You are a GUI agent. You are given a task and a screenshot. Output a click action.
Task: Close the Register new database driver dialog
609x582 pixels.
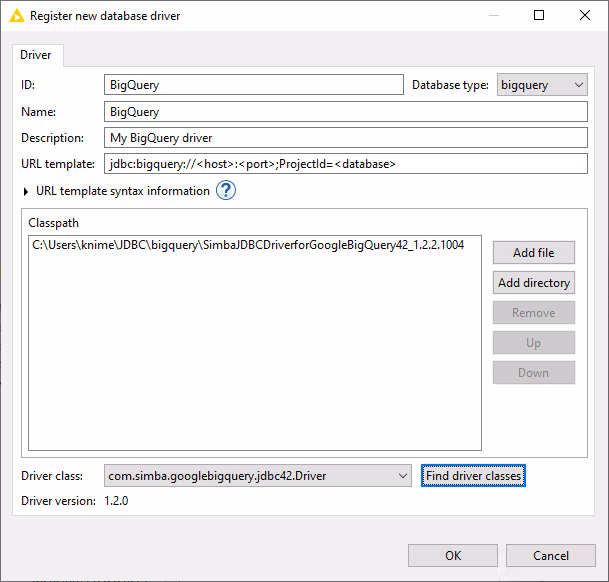point(585,16)
